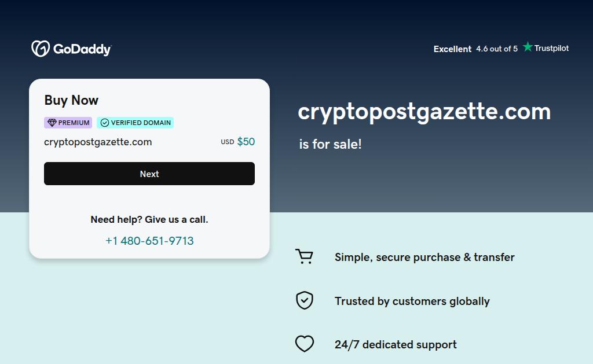This screenshot has height=364, width=593.
Task: Click the GoDaddy heart logo icon
Action: 40,49
